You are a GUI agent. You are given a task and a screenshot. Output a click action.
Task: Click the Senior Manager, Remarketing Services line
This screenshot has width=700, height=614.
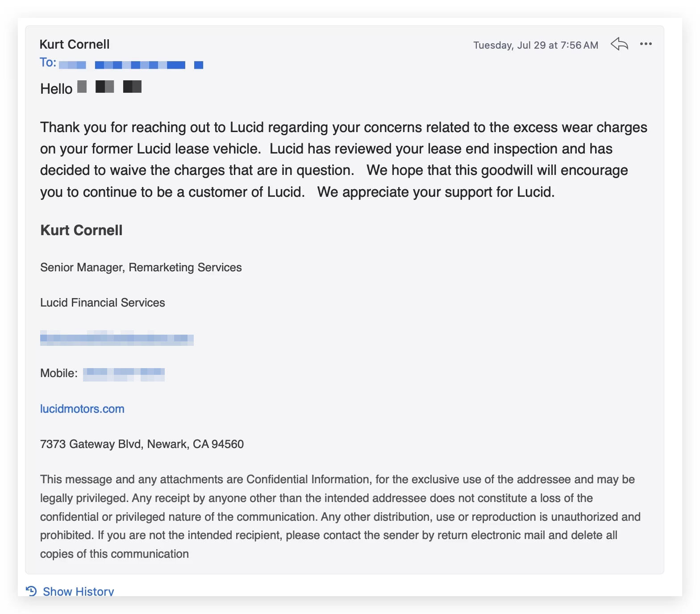[141, 267]
